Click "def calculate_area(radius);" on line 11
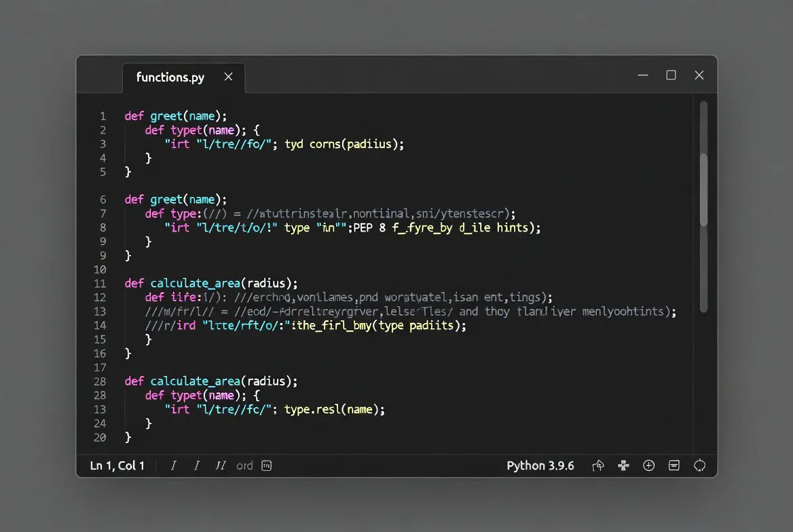The image size is (793, 532). pyautogui.click(x=211, y=284)
